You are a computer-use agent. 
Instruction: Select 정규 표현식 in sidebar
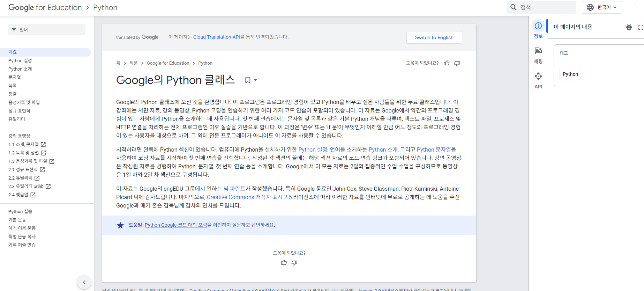click(19, 111)
